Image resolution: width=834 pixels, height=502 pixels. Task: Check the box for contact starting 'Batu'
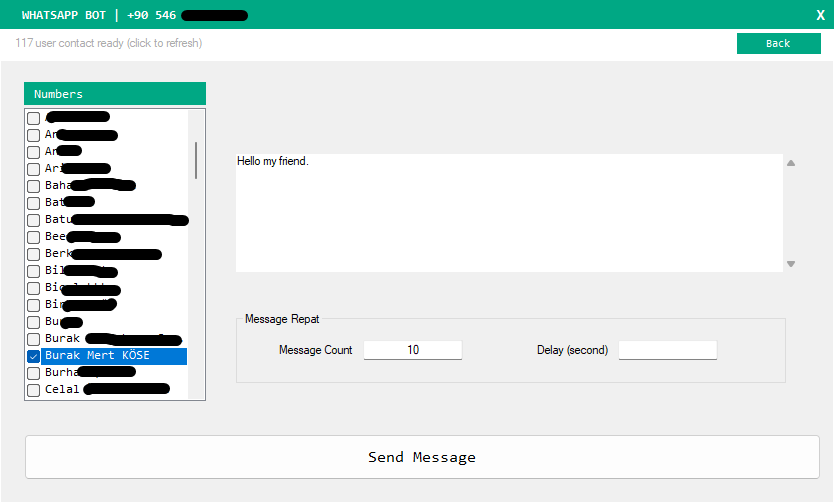(34, 220)
